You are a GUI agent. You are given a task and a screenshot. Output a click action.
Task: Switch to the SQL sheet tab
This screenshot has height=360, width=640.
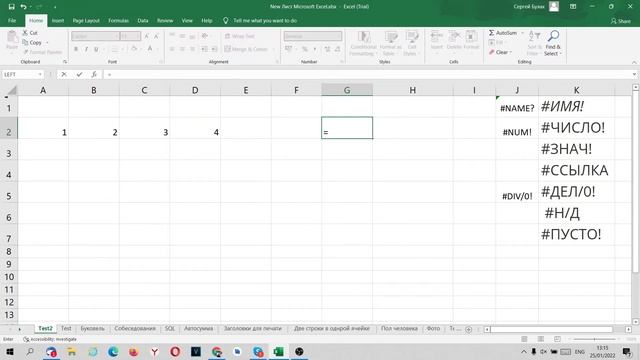coord(170,329)
